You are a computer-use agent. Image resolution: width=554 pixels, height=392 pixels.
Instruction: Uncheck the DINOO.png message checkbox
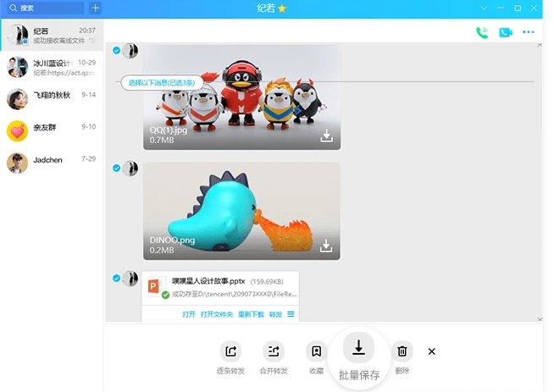click(x=116, y=168)
